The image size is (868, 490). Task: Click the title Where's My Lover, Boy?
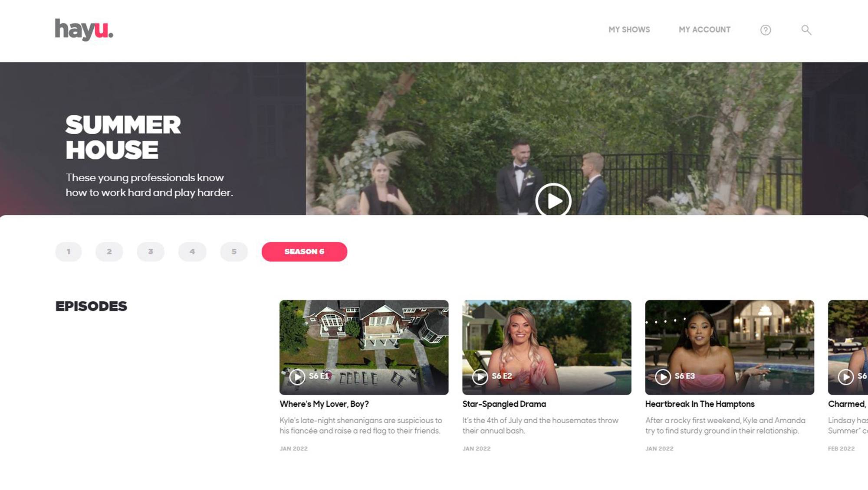point(324,404)
